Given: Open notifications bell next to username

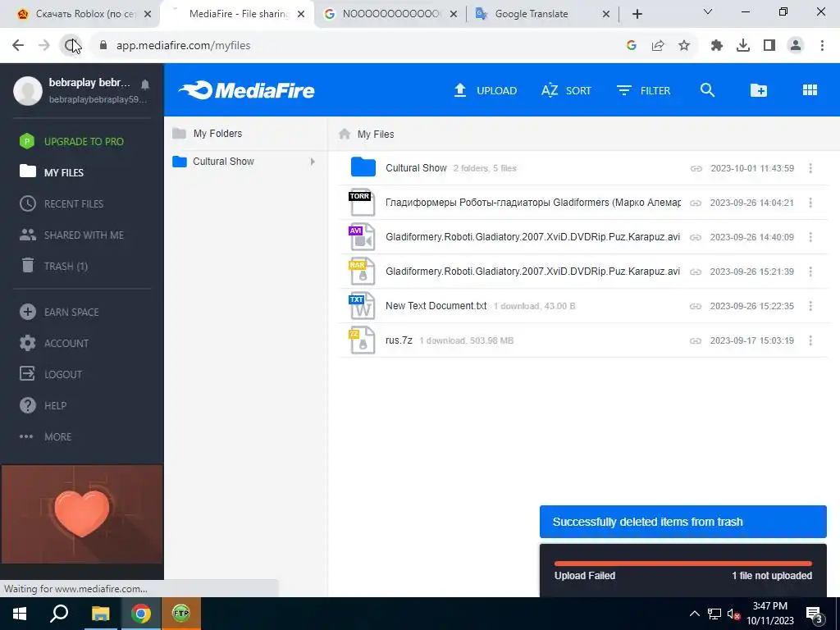Looking at the screenshot, I should 145,84.
